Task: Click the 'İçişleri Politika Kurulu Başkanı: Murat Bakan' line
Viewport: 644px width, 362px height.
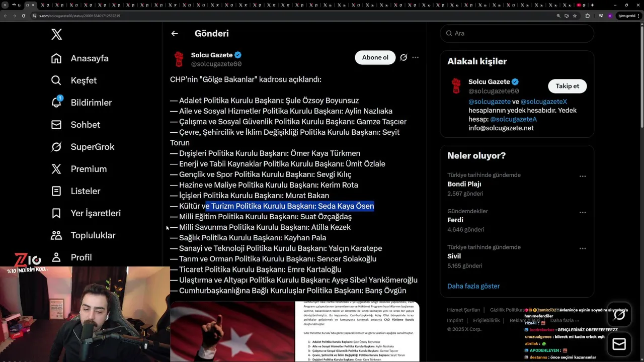Action: pyautogui.click(x=250, y=196)
